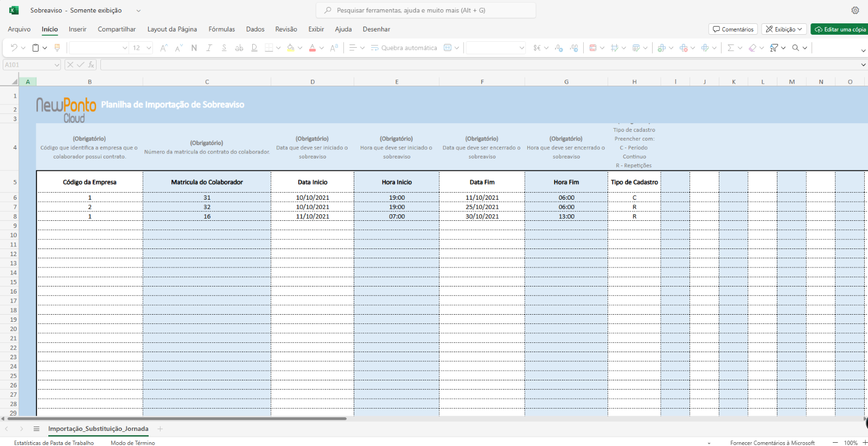Click the search box Pesquisar ferramentas
This screenshot has height=446, width=868.
(426, 10)
